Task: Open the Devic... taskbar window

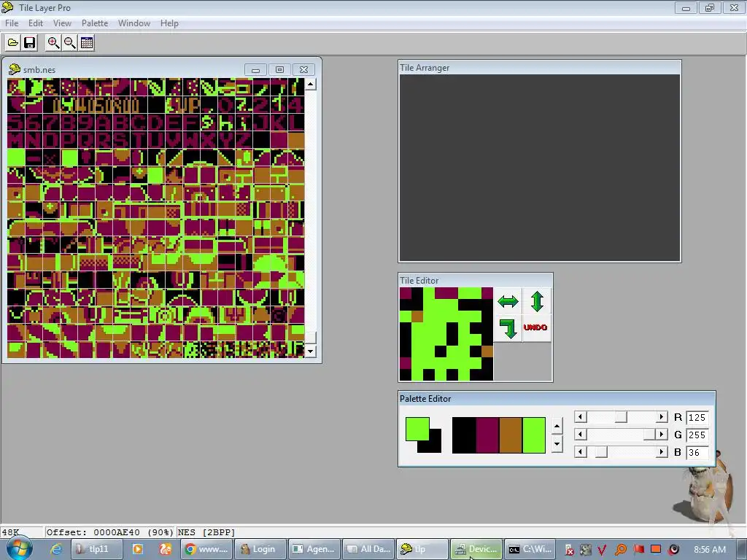Action: coord(476,550)
